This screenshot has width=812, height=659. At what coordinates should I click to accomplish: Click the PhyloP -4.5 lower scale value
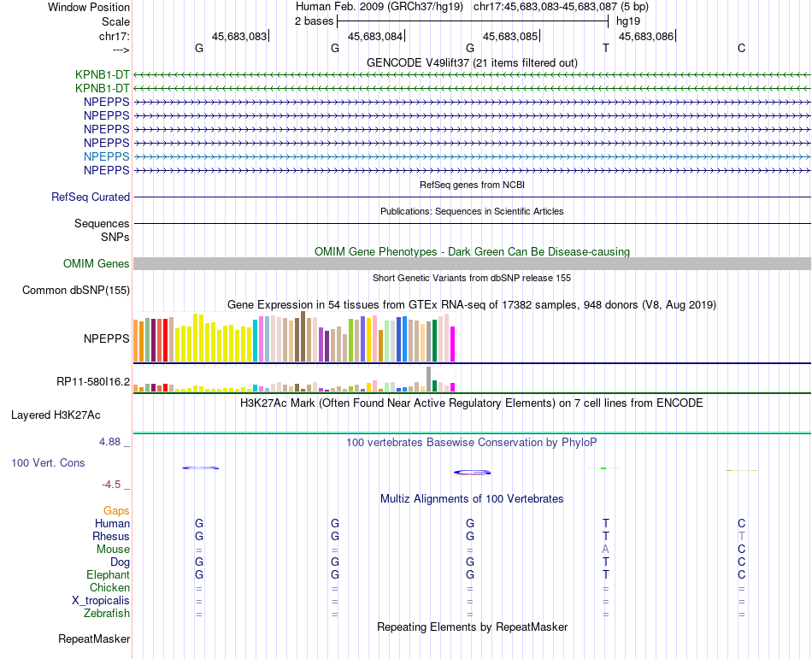[111, 485]
